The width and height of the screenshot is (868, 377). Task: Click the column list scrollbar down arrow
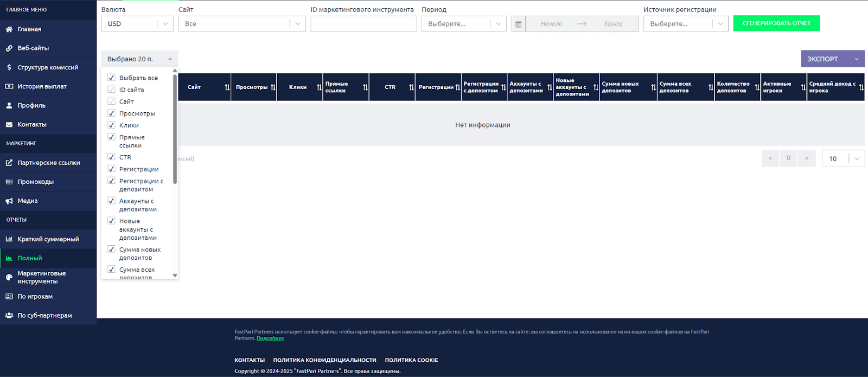(175, 276)
